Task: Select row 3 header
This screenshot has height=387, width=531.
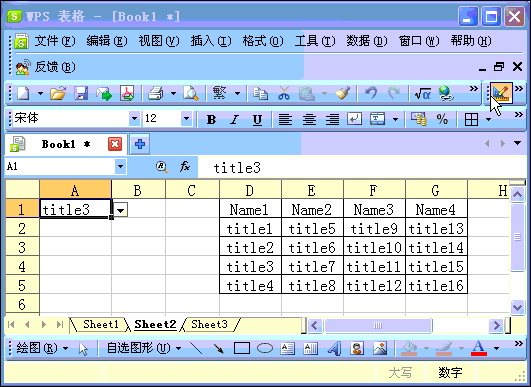Action: click(22, 248)
